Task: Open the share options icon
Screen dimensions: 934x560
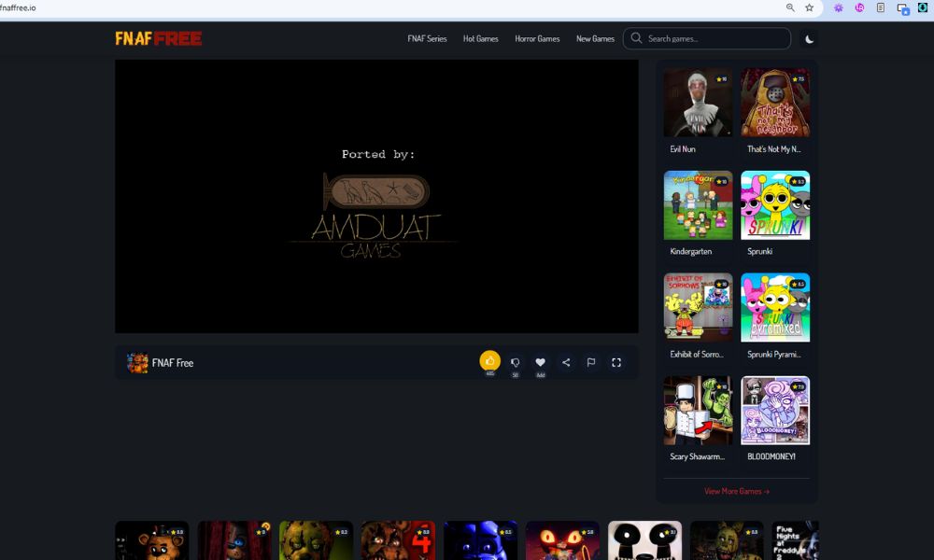Action: (566, 362)
